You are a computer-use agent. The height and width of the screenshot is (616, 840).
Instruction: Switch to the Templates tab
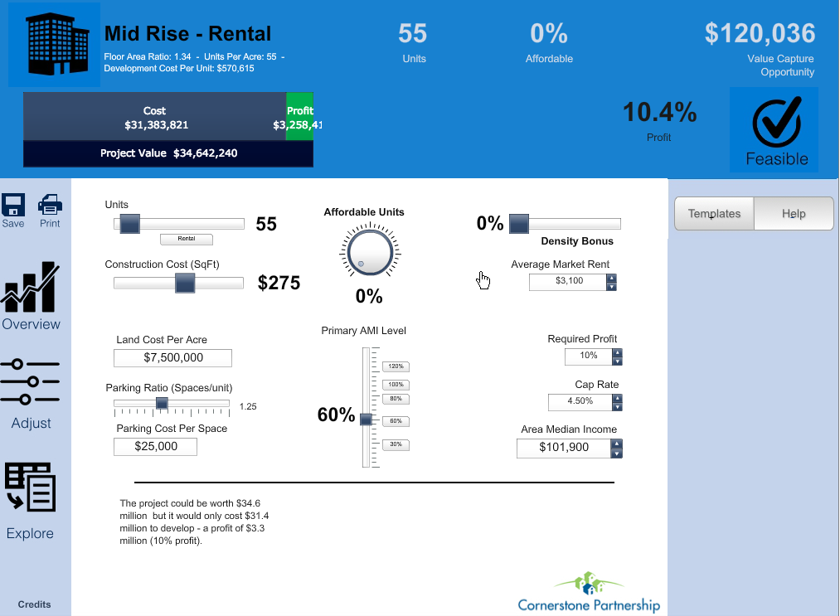(714, 214)
